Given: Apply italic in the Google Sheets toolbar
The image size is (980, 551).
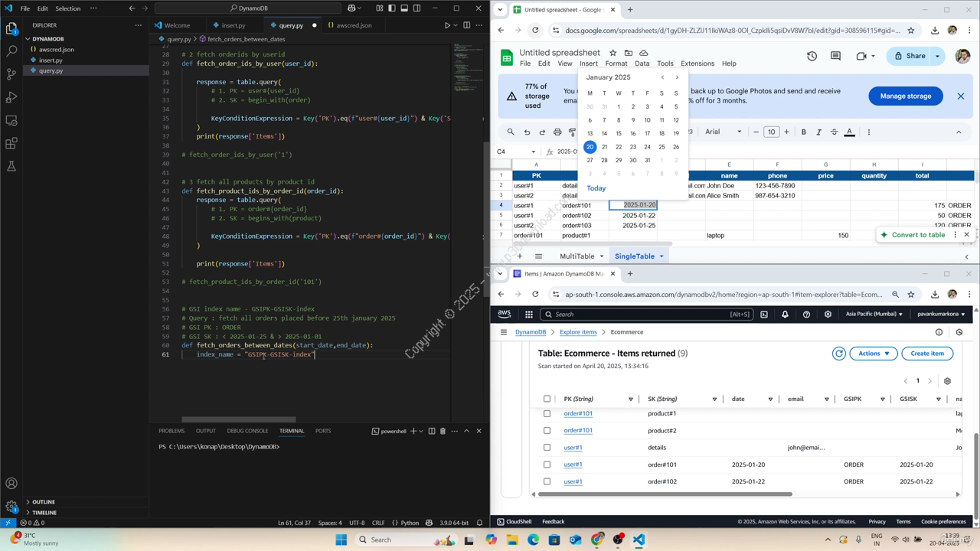Looking at the screenshot, I should pyautogui.click(x=818, y=132).
